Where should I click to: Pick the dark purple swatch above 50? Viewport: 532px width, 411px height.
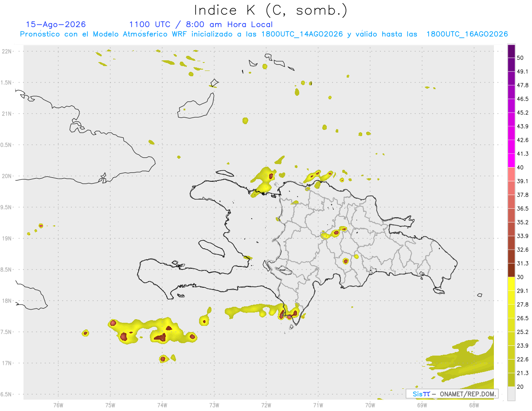511,51
